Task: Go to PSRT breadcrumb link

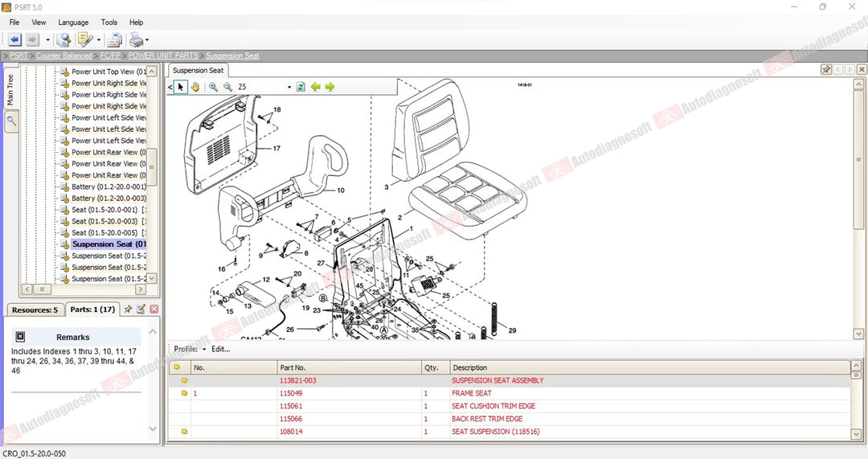Action: click(x=18, y=55)
